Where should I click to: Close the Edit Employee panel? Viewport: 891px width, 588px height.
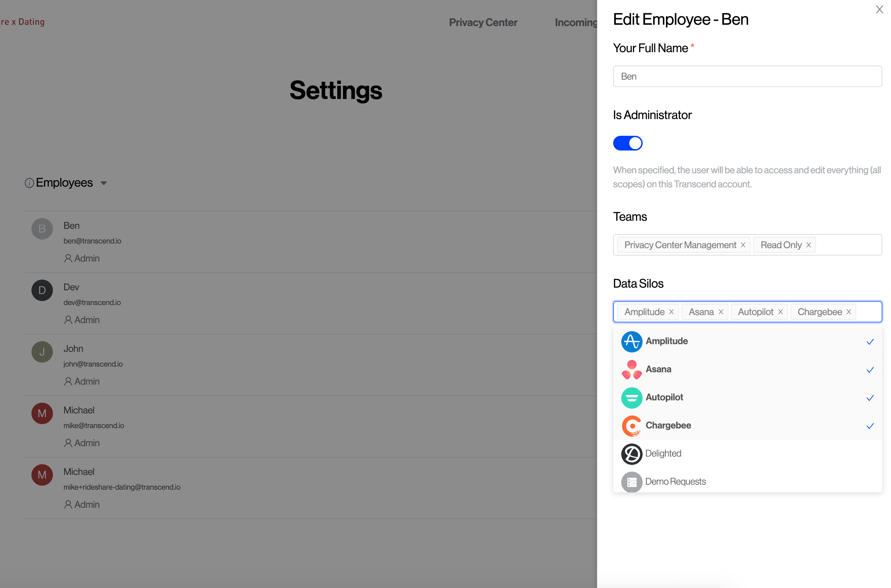[x=879, y=10]
